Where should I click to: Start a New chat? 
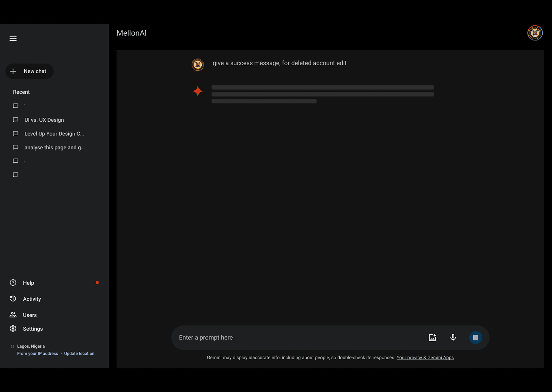tap(30, 71)
